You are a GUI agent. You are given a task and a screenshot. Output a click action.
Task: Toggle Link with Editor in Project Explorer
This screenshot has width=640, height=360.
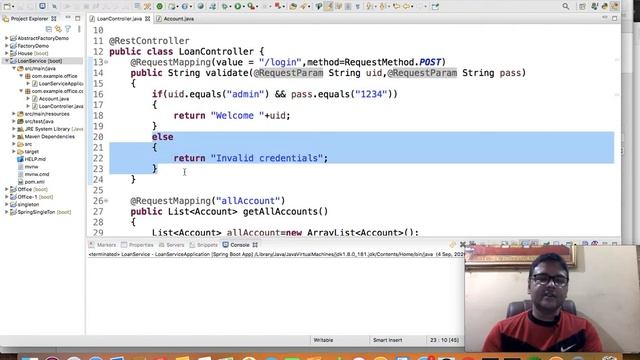(58, 29)
